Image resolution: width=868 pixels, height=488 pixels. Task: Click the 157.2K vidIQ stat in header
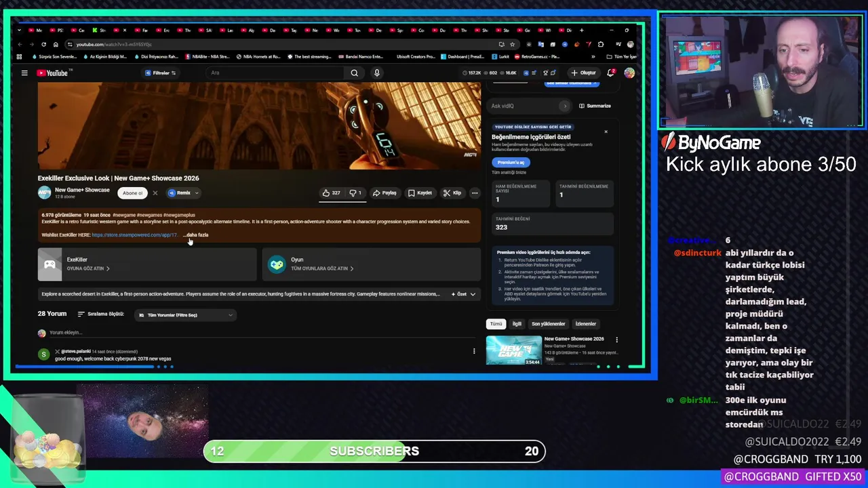(x=472, y=73)
